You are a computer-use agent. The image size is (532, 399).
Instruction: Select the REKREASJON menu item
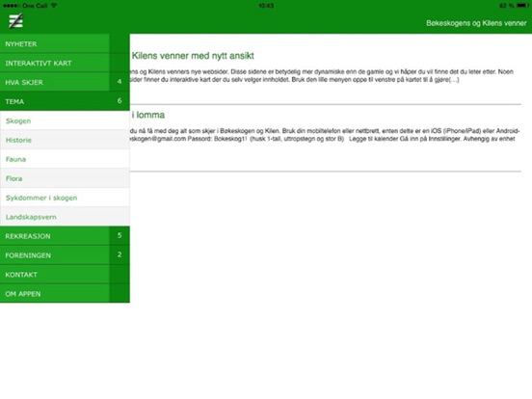(x=54, y=236)
